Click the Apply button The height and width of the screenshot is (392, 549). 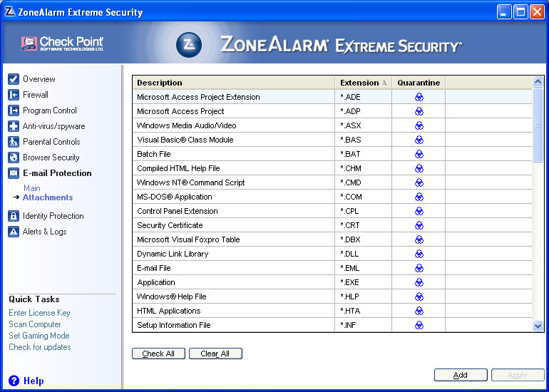click(518, 375)
